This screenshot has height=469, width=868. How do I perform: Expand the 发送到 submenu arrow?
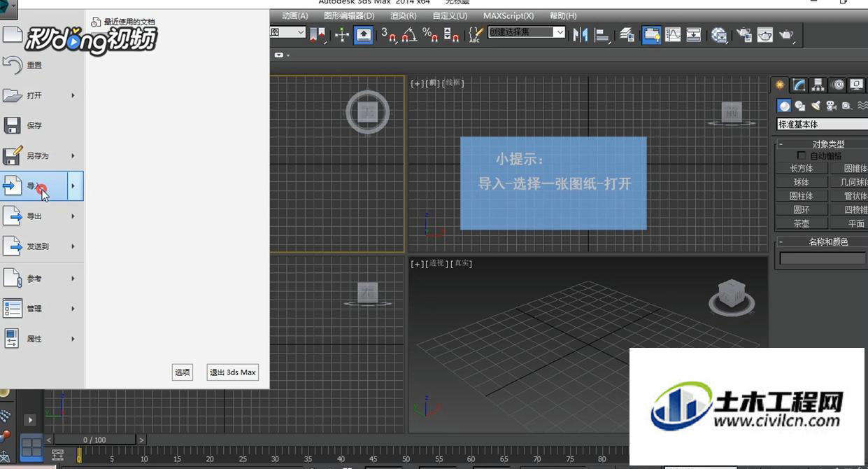point(73,246)
